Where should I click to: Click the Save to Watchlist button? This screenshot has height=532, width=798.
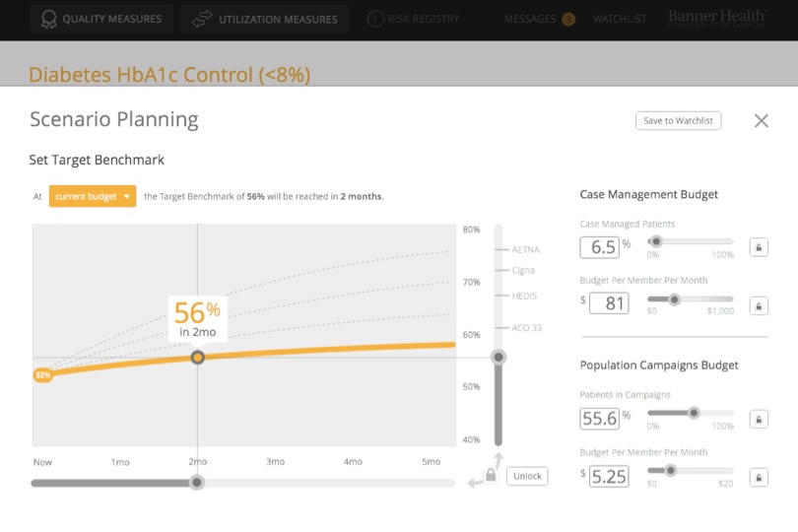click(679, 120)
